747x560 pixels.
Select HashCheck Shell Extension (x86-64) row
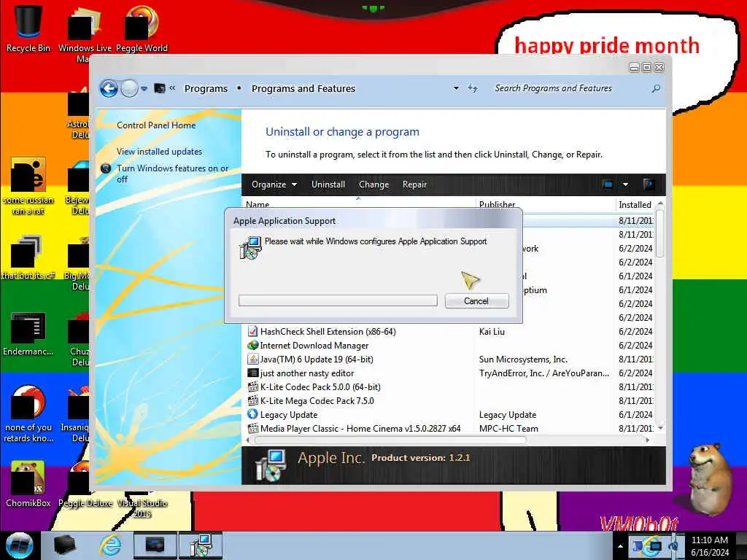click(x=449, y=332)
